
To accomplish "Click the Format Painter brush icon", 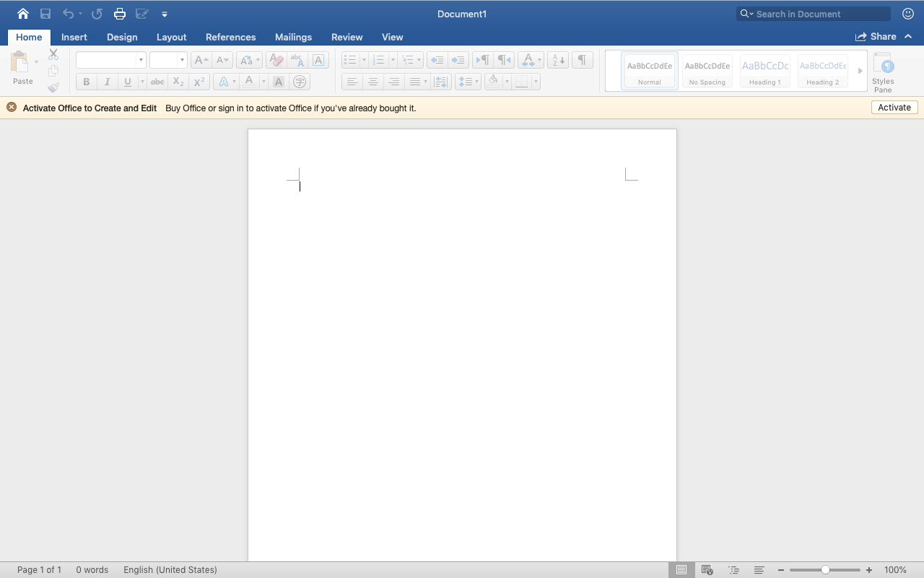I will point(53,87).
